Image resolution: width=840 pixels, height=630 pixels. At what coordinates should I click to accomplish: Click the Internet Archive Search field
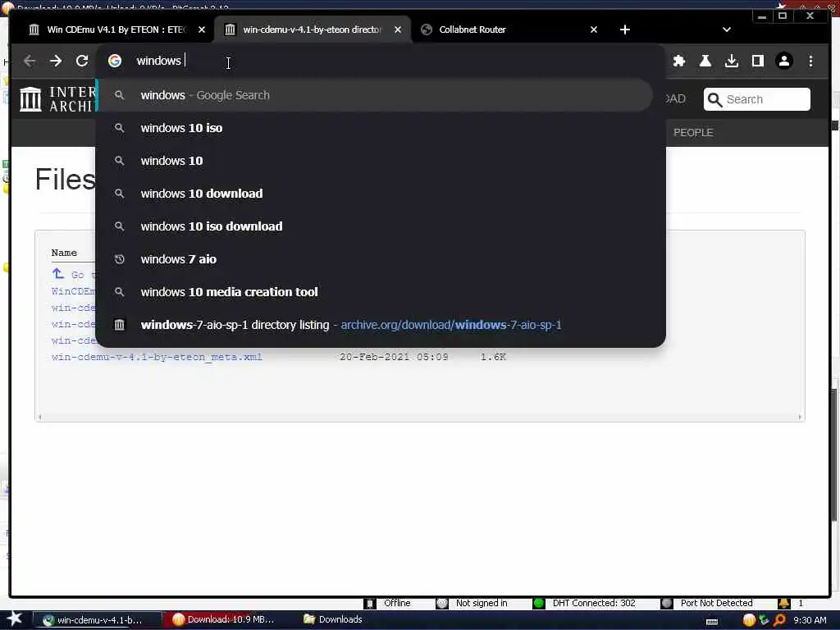point(756,99)
